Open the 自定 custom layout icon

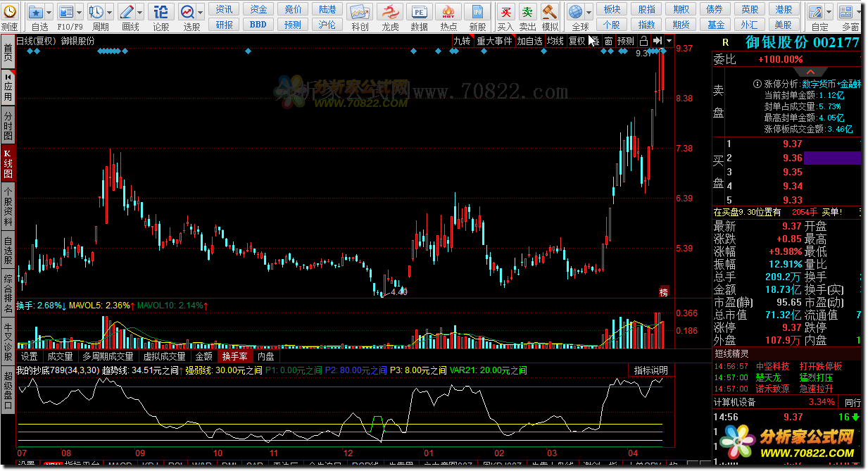[x=816, y=12]
